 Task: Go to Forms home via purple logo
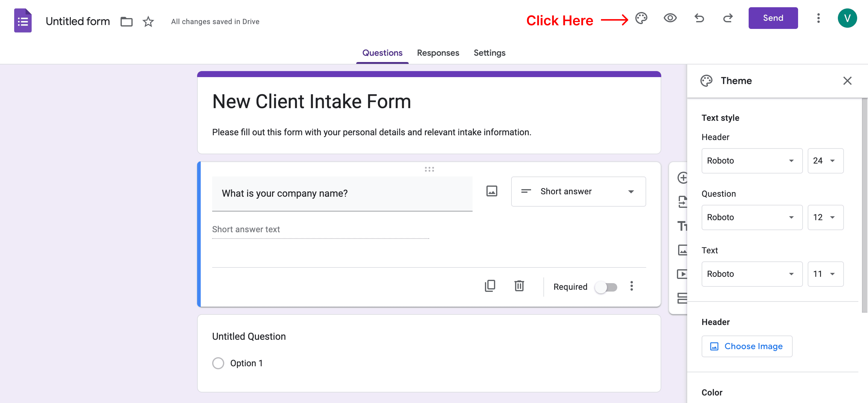(x=23, y=20)
